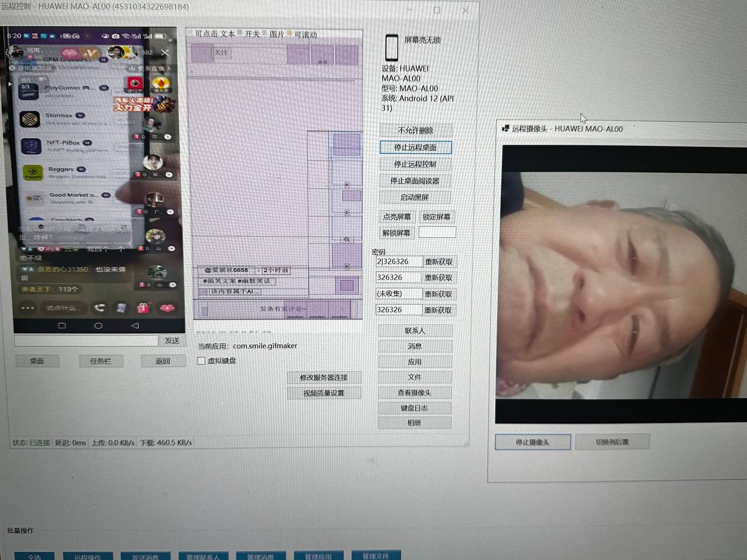This screenshot has height=560, width=747.
Task: Open the 相册 album viewer
Action: point(414,422)
